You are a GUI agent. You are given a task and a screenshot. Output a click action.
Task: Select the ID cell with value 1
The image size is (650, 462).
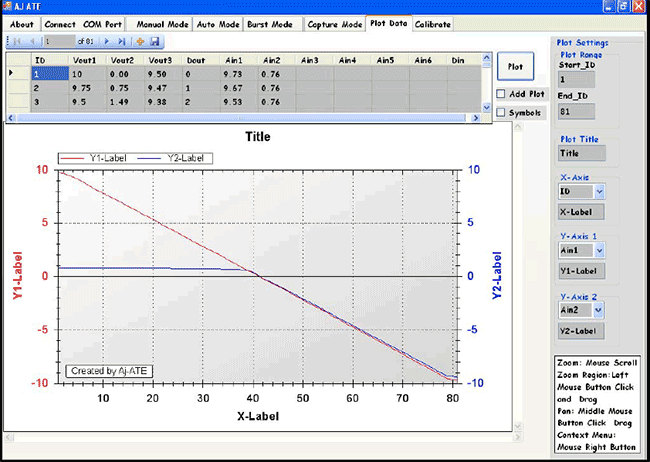(x=50, y=74)
